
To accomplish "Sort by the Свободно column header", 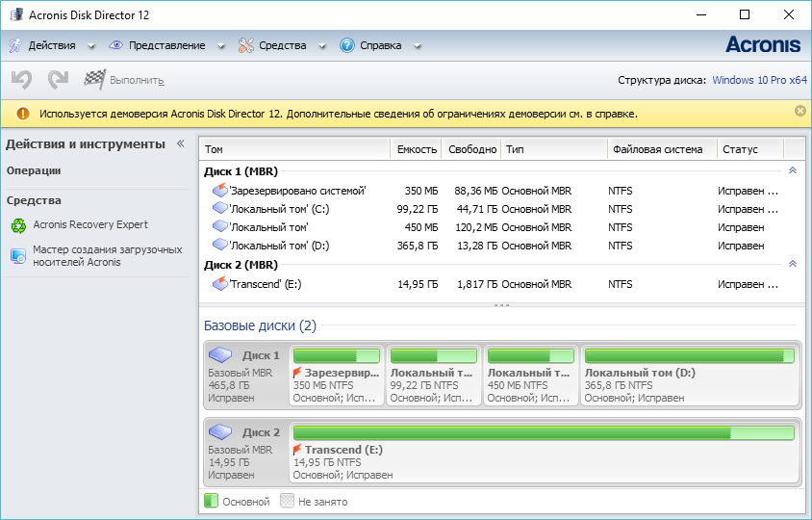I will (471, 149).
